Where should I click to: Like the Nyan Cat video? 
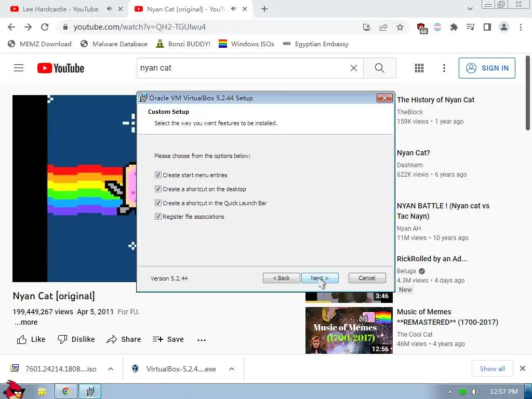(31, 339)
